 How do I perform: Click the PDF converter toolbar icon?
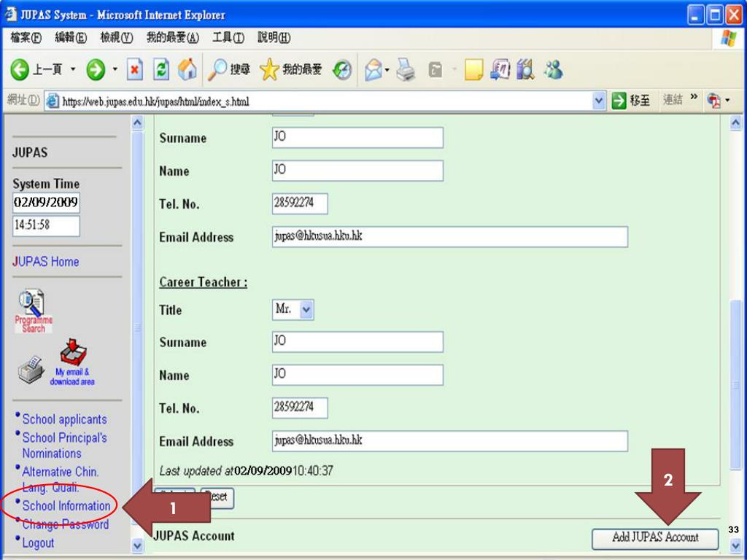[713, 101]
